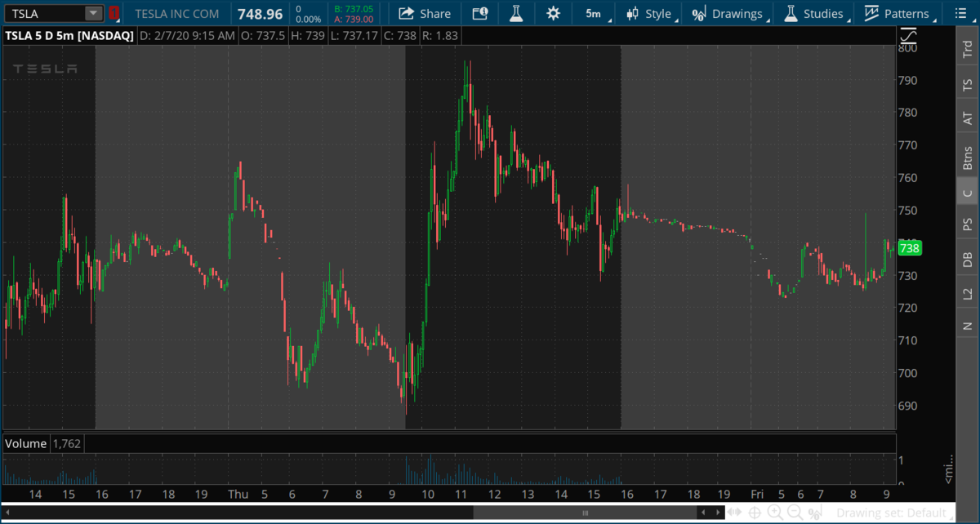
Task: Select the C sidebar tab
Action: pos(968,193)
